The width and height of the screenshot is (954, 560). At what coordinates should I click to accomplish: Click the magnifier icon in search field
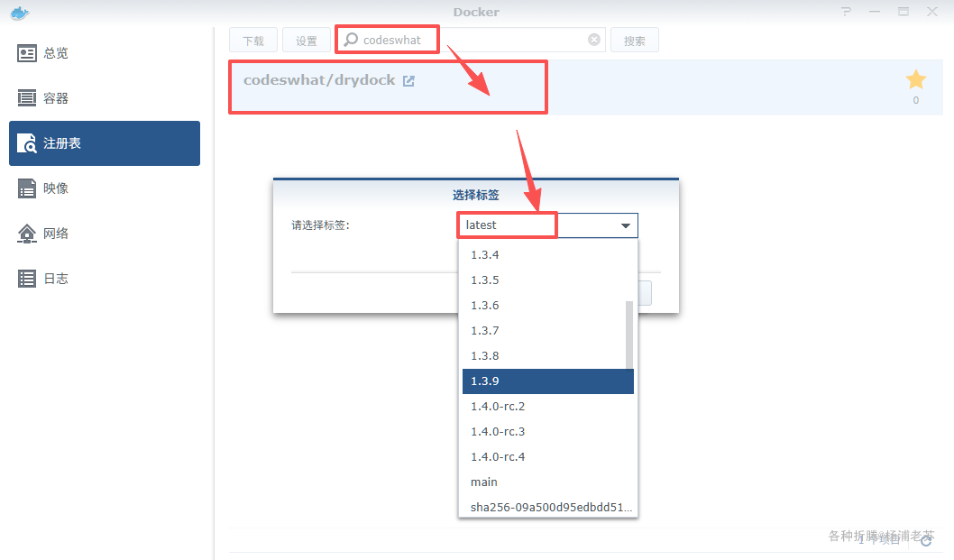tap(351, 40)
